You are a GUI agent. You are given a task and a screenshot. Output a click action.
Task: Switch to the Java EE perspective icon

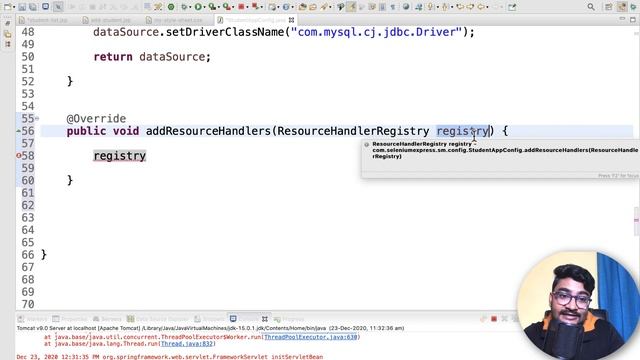(x=622, y=7)
